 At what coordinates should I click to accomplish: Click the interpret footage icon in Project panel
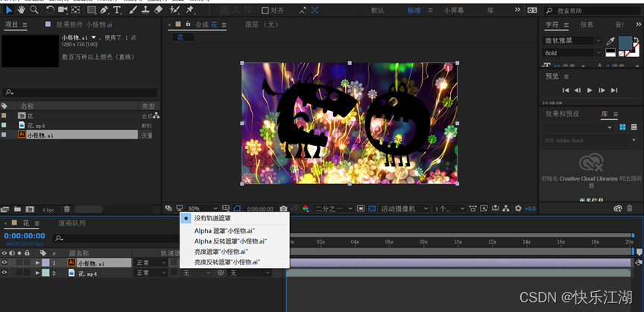point(5,209)
